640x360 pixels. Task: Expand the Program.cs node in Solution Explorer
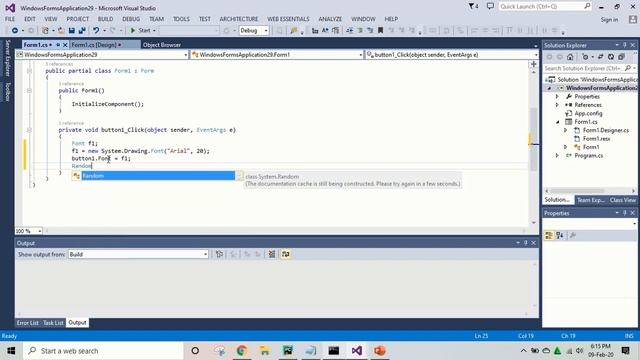pyautogui.click(x=557, y=156)
